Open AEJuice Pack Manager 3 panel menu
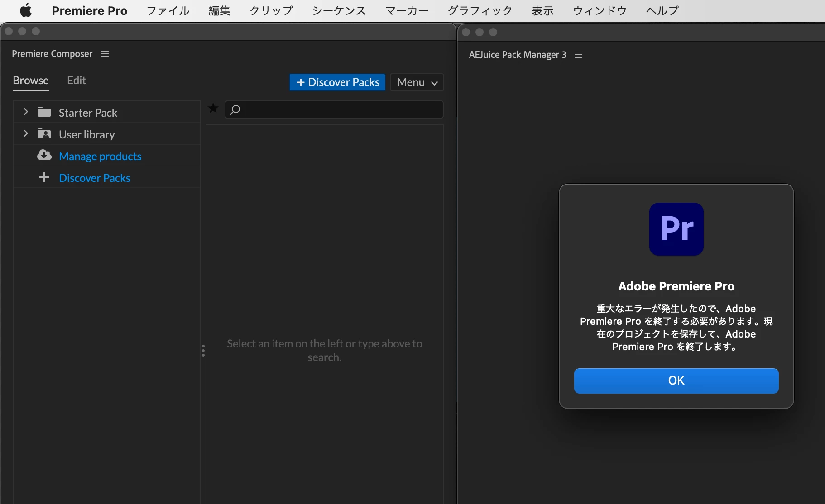Image resolution: width=825 pixels, height=504 pixels. click(578, 55)
